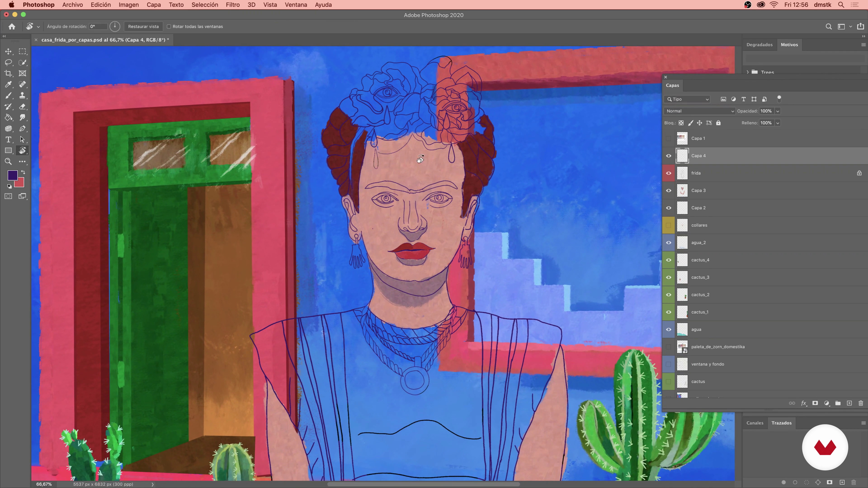Select the Frame tool
The height and width of the screenshot is (488, 868).
[x=22, y=73]
